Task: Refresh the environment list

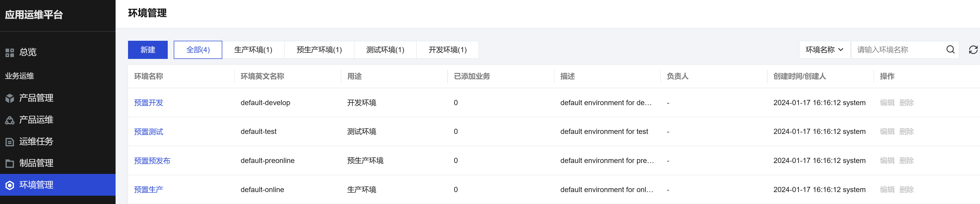Action: pos(973,50)
